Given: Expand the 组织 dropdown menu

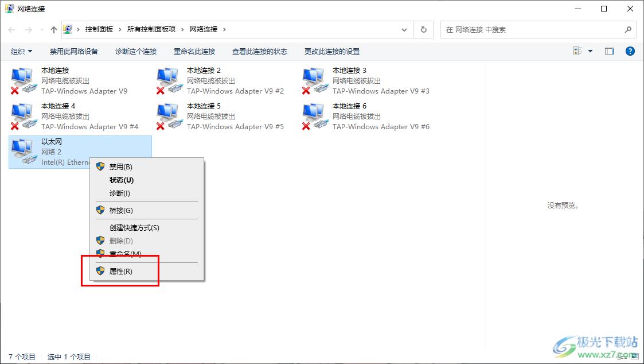Looking at the screenshot, I should coord(21,52).
